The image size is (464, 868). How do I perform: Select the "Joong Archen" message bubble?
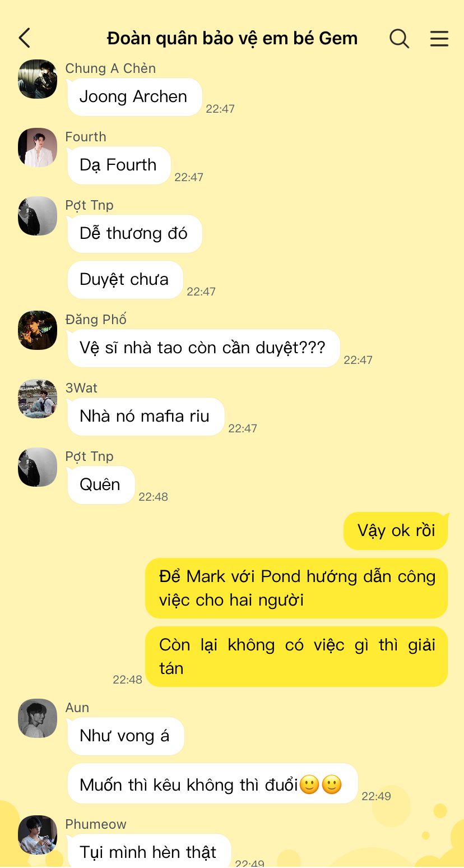click(x=134, y=97)
